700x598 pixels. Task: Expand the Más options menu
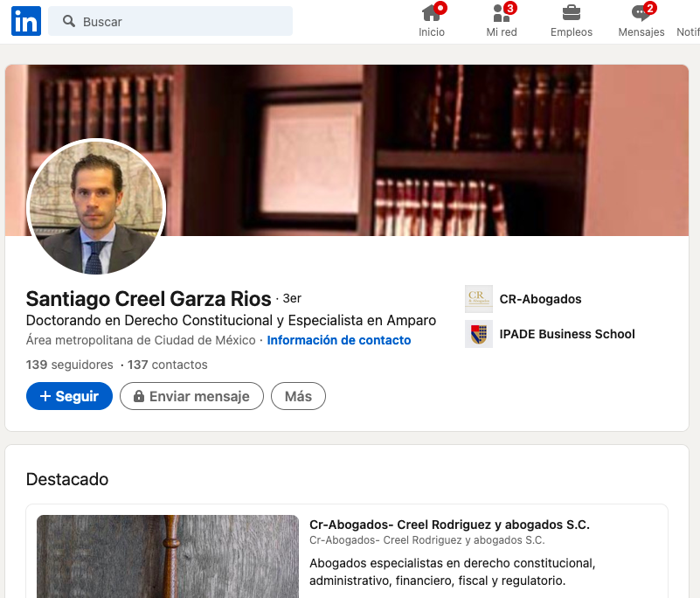(298, 396)
